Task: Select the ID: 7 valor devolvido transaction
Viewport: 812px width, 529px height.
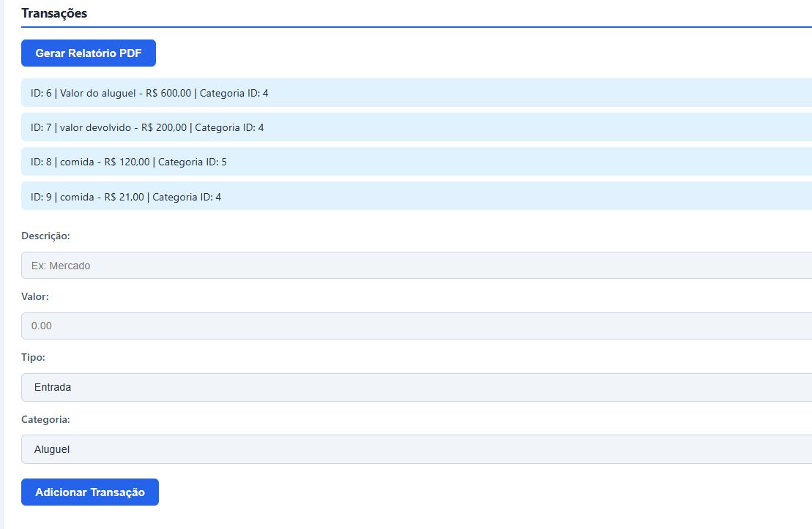Action: tap(416, 127)
